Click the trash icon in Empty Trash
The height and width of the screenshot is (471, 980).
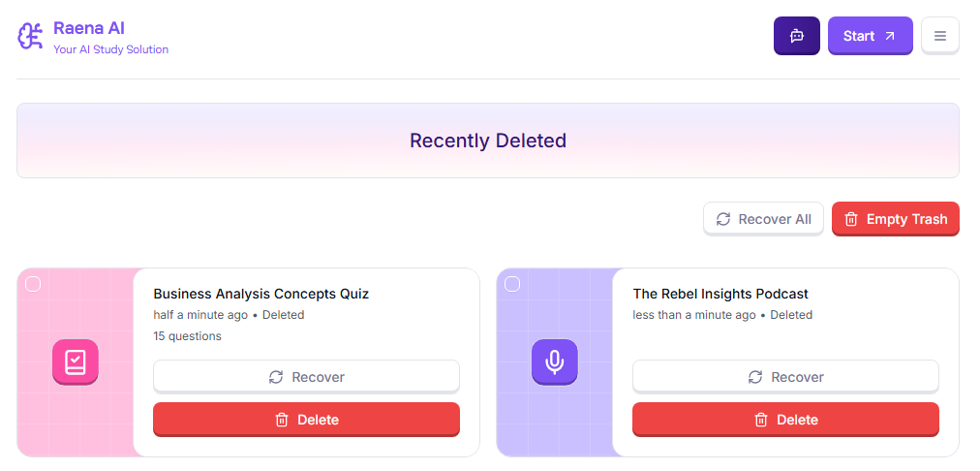(851, 219)
